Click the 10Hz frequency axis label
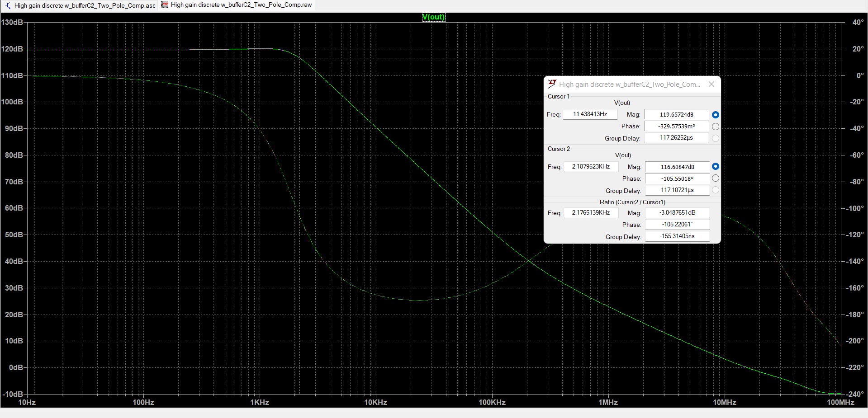This screenshot has height=418, width=868. click(27, 402)
